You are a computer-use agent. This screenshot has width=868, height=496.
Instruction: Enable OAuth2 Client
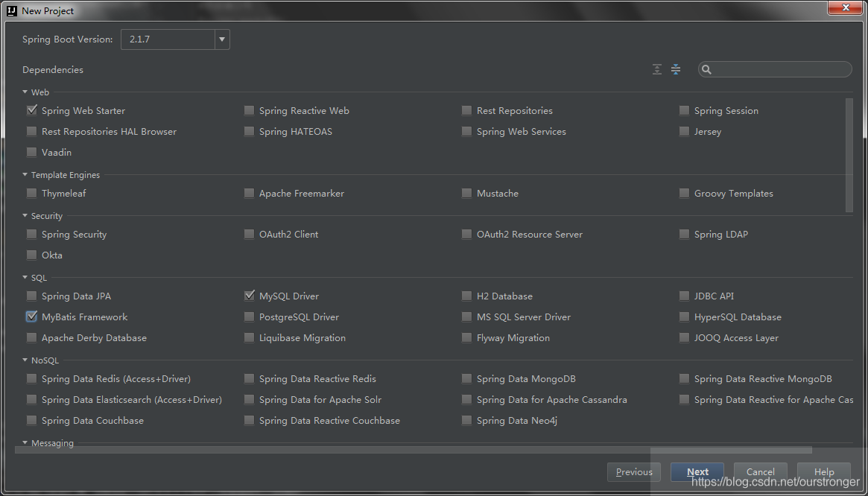pyautogui.click(x=249, y=234)
